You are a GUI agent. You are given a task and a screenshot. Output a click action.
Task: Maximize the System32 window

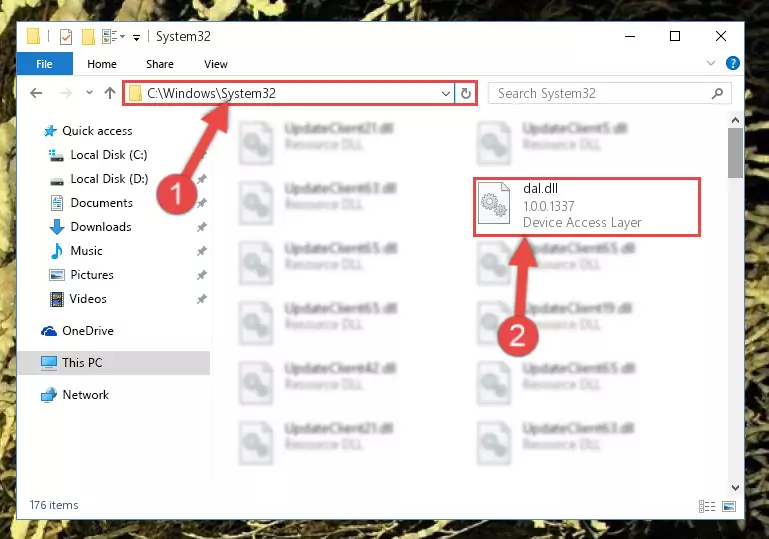(675, 36)
